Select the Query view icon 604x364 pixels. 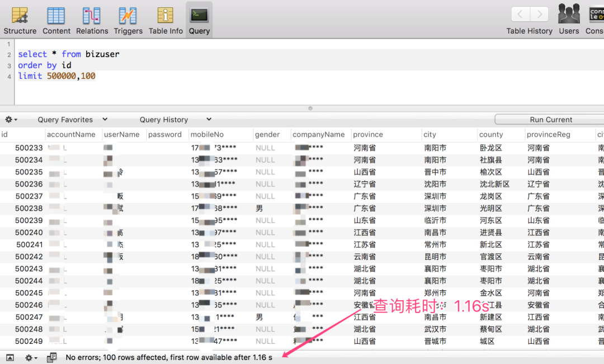199,16
